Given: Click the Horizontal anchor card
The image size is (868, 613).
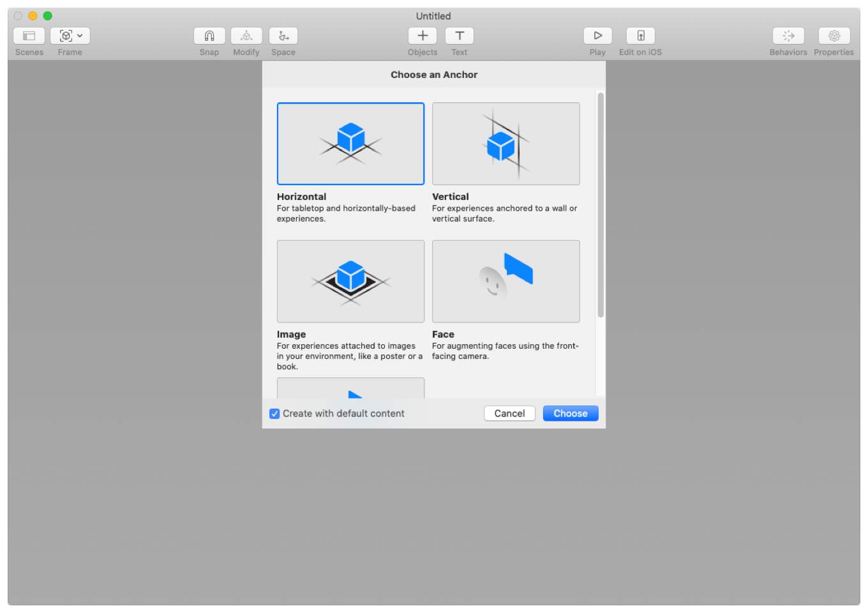Looking at the screenshot, I should 350,143.
